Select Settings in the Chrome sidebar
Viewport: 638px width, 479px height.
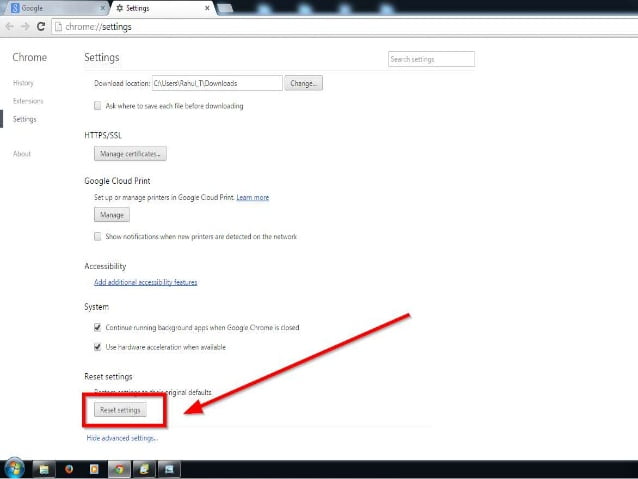(x=24, y=119)
